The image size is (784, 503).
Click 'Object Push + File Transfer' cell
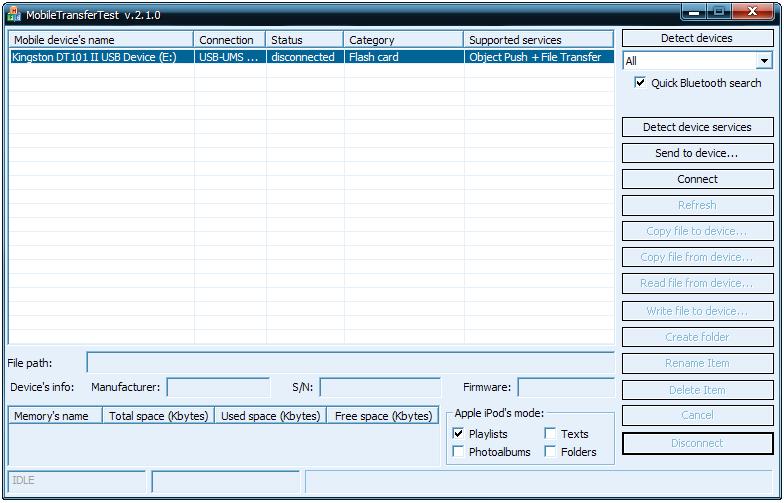539,56
